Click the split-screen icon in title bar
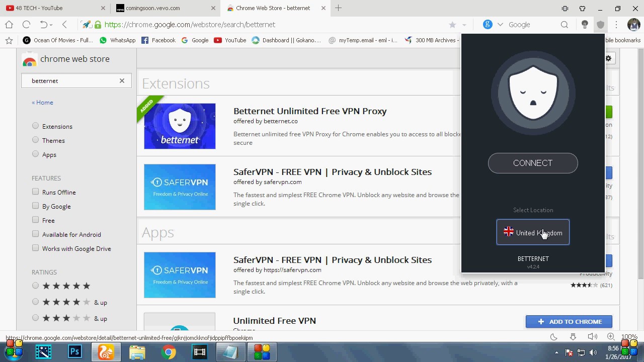 pos(565,9)
